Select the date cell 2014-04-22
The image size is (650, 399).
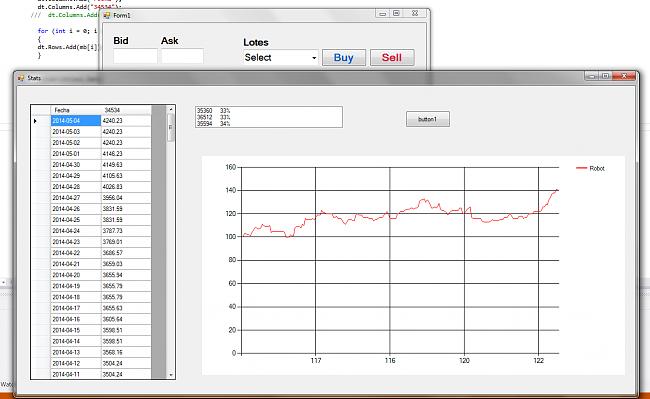[75, 253]
